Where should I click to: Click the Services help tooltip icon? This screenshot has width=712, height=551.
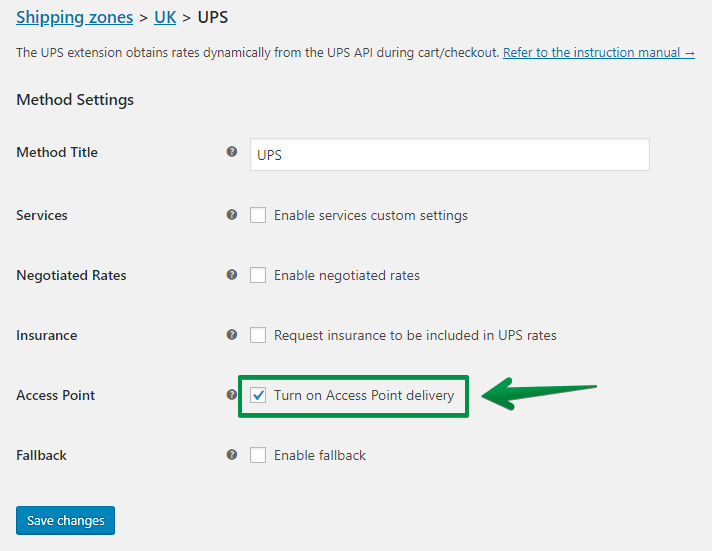point(232,214)
